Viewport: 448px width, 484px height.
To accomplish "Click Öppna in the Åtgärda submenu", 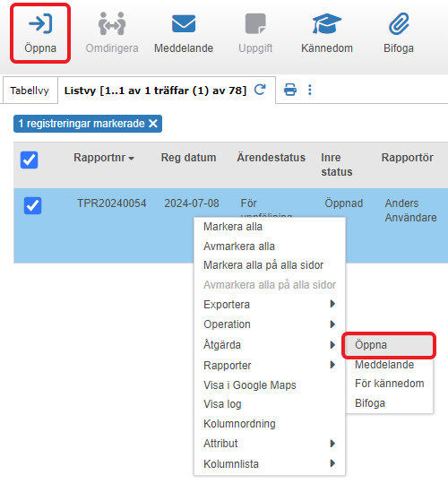I will click(389, 345).
